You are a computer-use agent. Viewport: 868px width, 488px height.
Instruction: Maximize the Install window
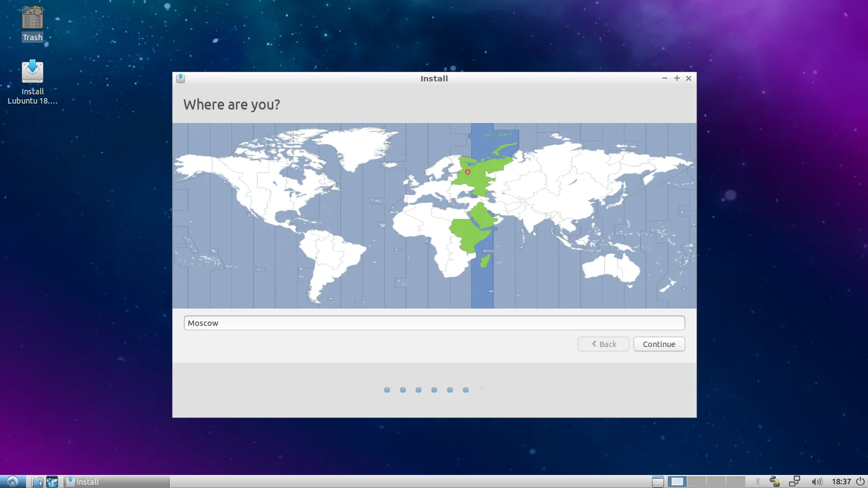pyautogui.click(x=677, y=79)
